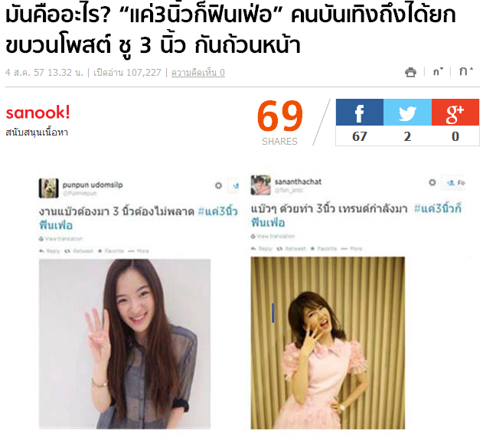Click the sanook! logo
Image resolution: width=483 pixels, height=448 pixels.
point(38,112)
